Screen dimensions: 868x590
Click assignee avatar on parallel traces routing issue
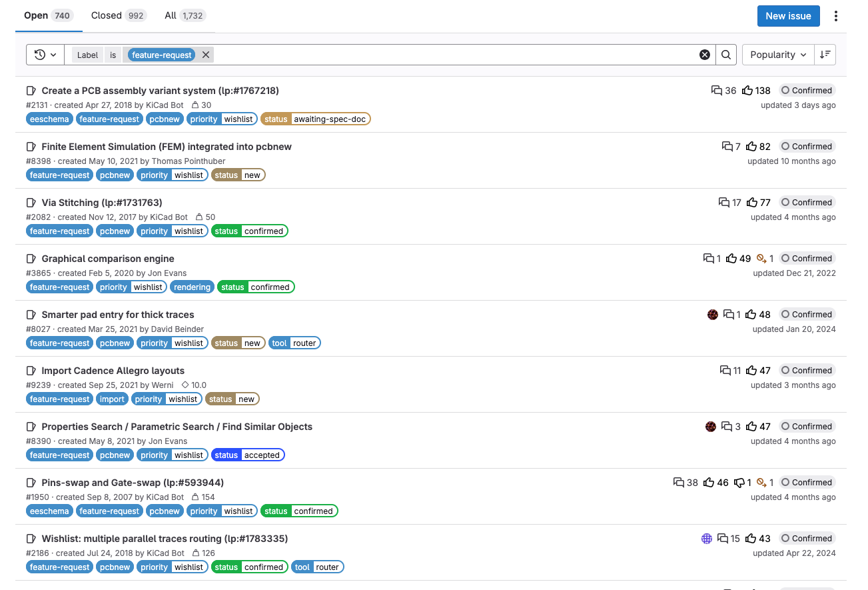click(707, 539)
